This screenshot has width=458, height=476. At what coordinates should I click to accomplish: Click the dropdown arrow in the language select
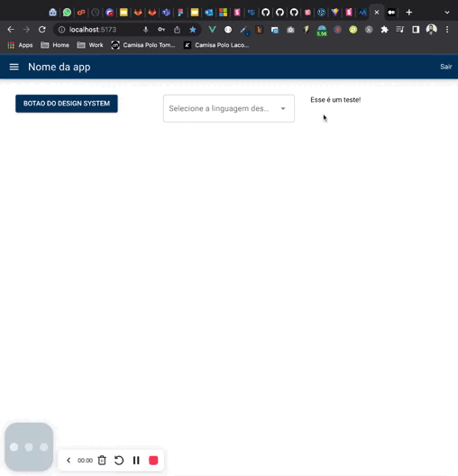pyautogui.click(x=283, y=108)
